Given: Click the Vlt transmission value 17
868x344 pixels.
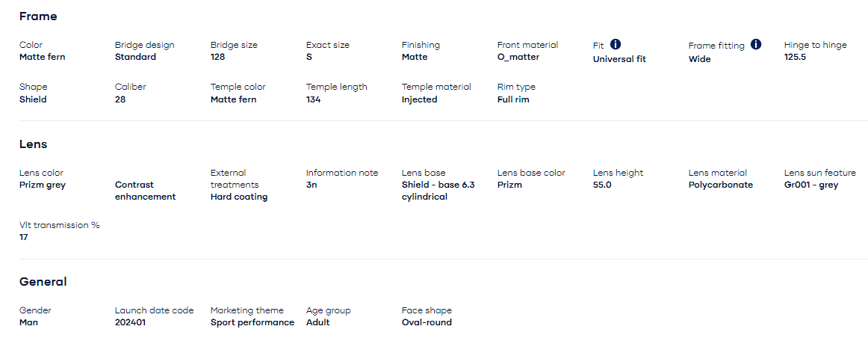Looking at the screenshot, I should point(24,237).
